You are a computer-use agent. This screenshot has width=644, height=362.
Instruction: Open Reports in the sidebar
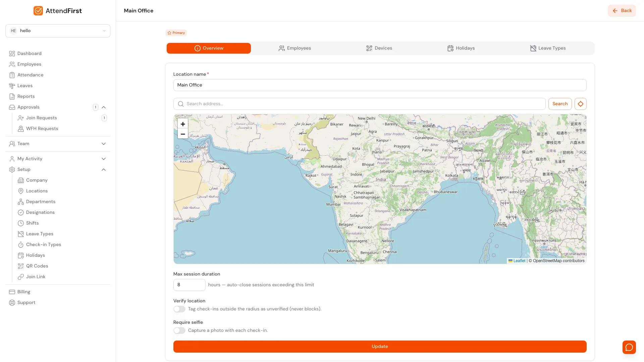tap(26, 97)
